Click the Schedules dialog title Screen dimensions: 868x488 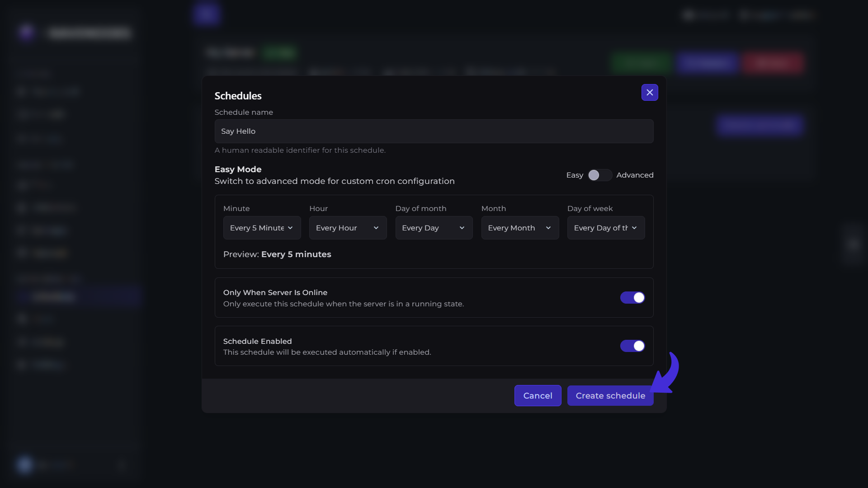tap(238, 96)
